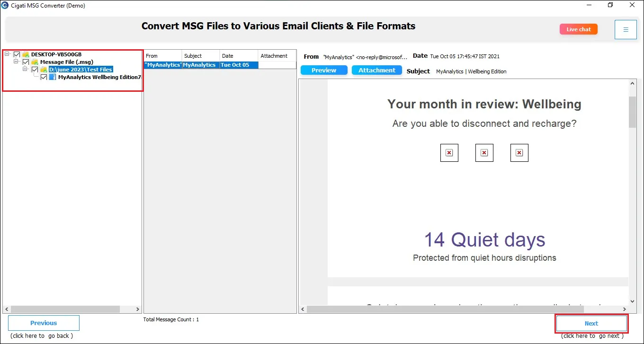Click the MyAnalytics Wellbeing Edition file icon

[x=53, y=77]
